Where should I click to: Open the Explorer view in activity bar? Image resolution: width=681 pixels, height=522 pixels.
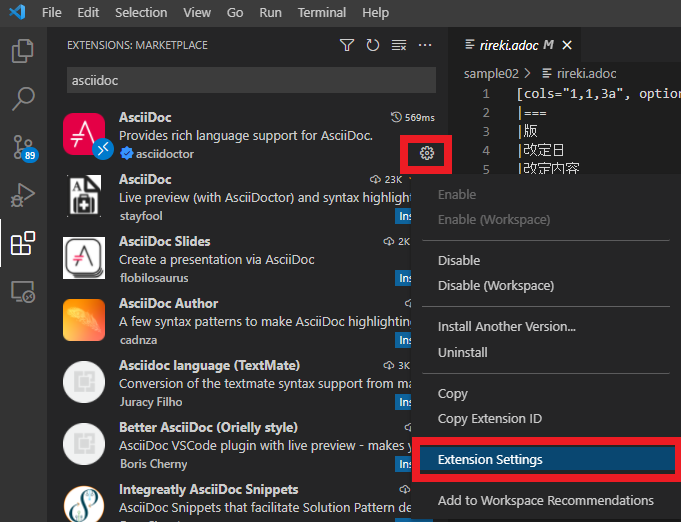point(22,51)
